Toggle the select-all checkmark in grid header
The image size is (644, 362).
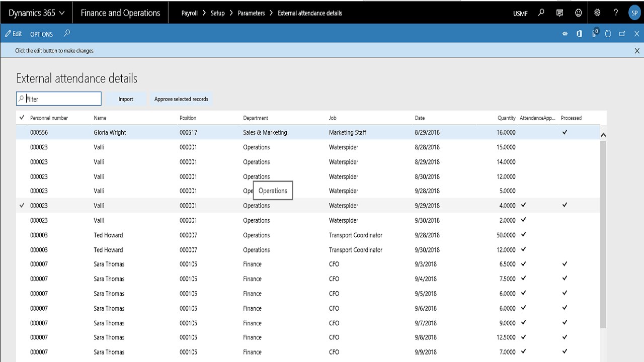click(x=22, y=118)
